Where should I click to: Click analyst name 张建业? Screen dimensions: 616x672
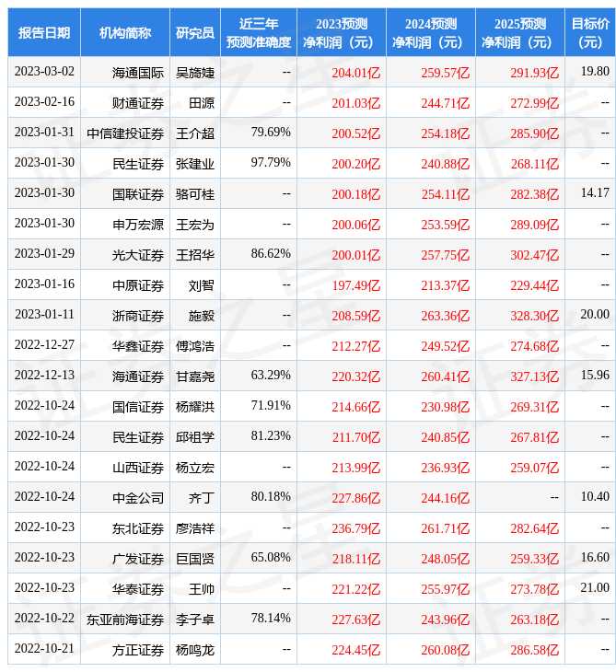[195, 163]
